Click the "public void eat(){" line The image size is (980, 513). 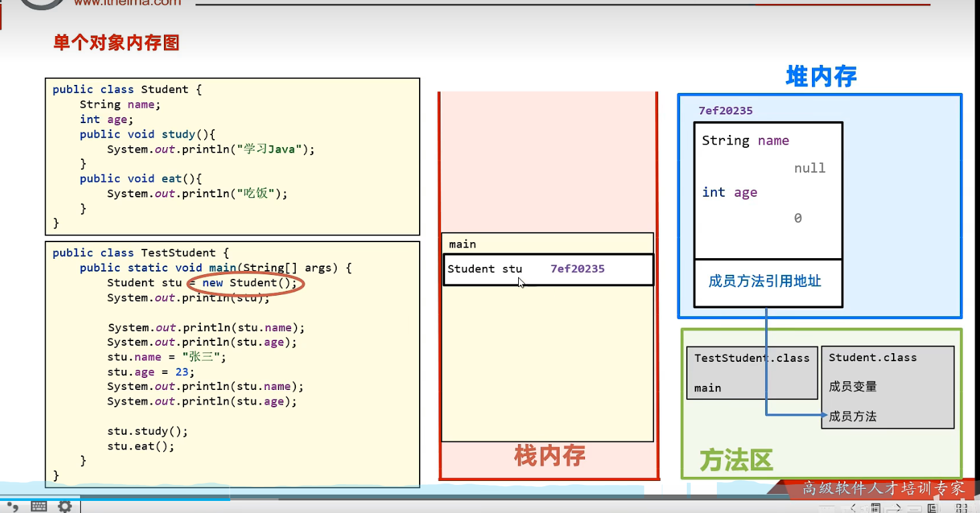[x=141, y=179]
